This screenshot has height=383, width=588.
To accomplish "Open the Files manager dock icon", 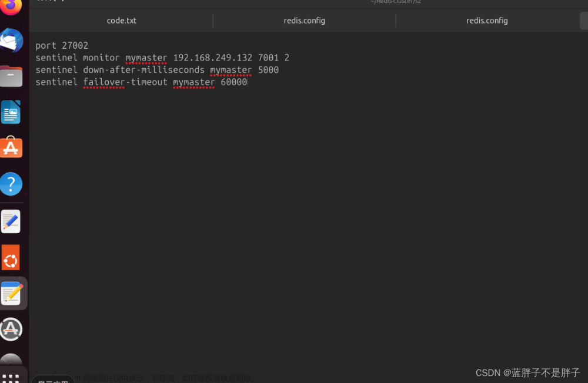I will click(x=11, y=76).
